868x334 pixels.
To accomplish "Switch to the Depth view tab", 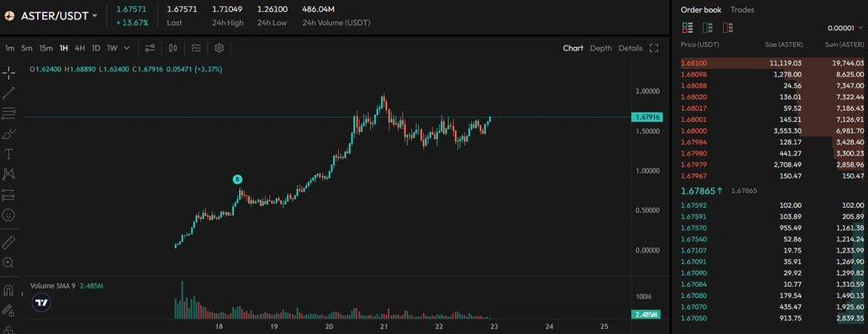I will tap(601, 48).
